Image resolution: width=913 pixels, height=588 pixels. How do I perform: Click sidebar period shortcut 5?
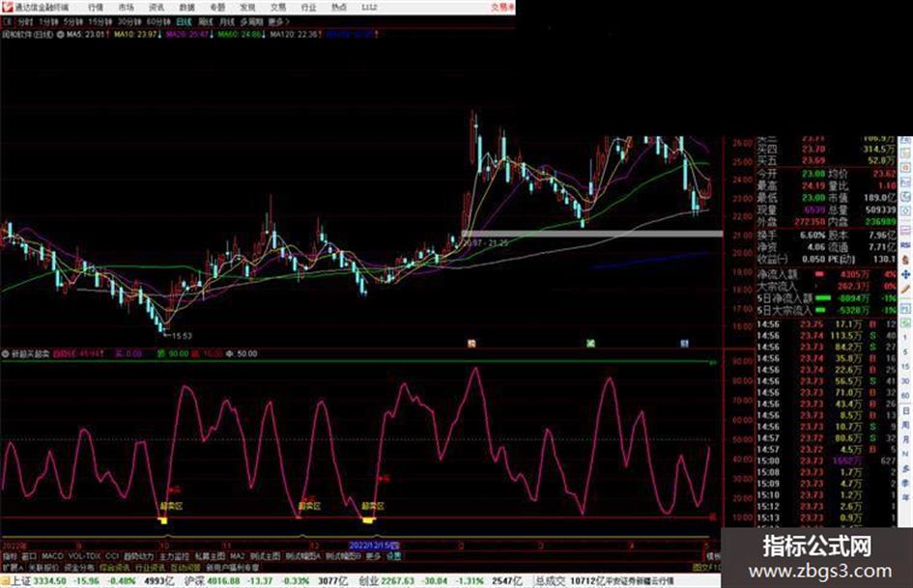[905, 352]
